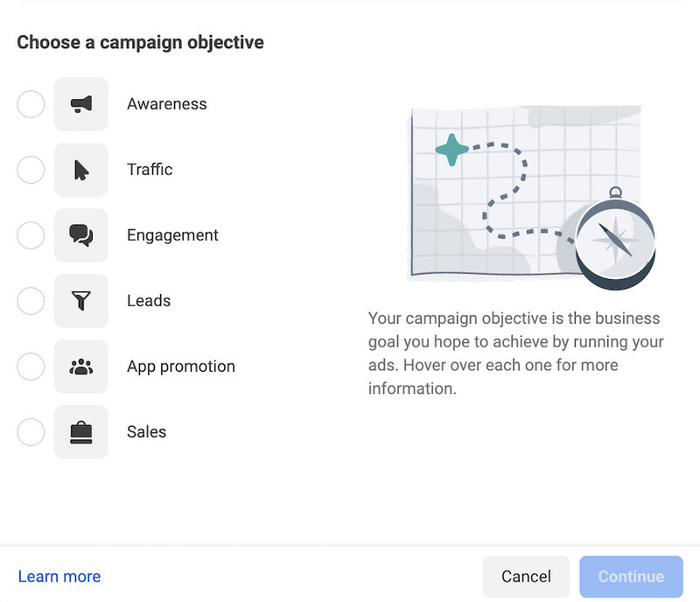This screenshot has width=700, height=602.
Task: Pick the App promotion radio button
Action: (x=31, y=367)
